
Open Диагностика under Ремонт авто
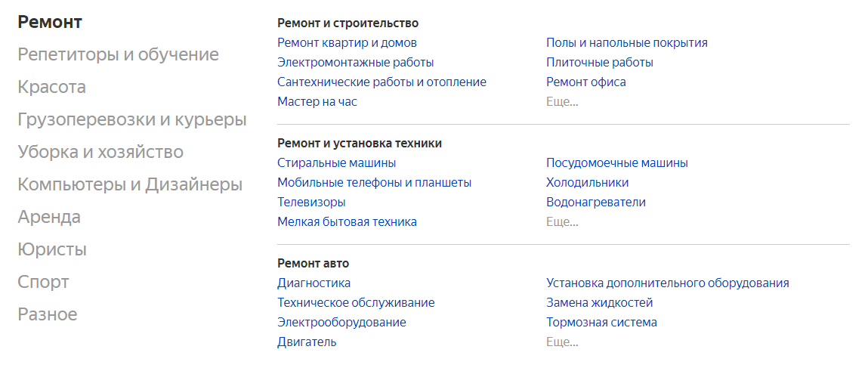(314, 283)
